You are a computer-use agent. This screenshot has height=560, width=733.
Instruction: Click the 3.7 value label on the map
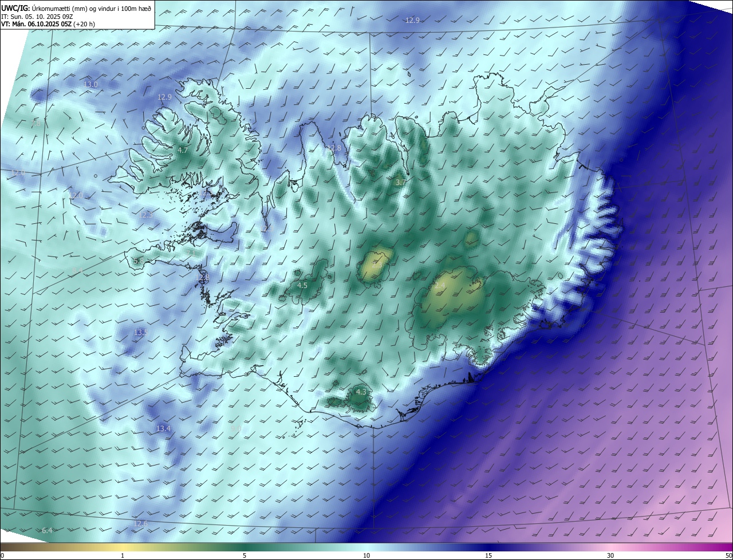tap(400, 183)
